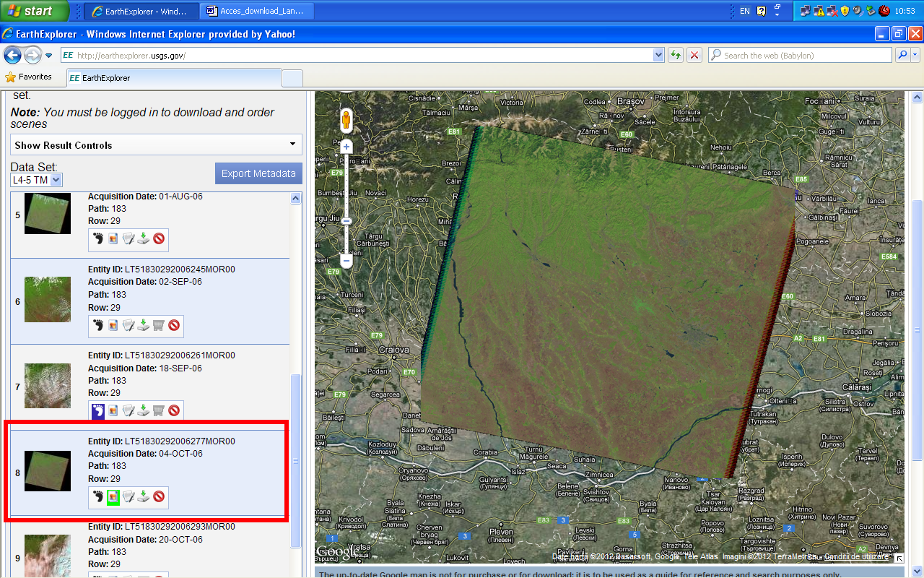Image resolution: width=924 pixels, height=578 pixels.
Task: Add scene 6 to order cart
Action: coord(158,325)
